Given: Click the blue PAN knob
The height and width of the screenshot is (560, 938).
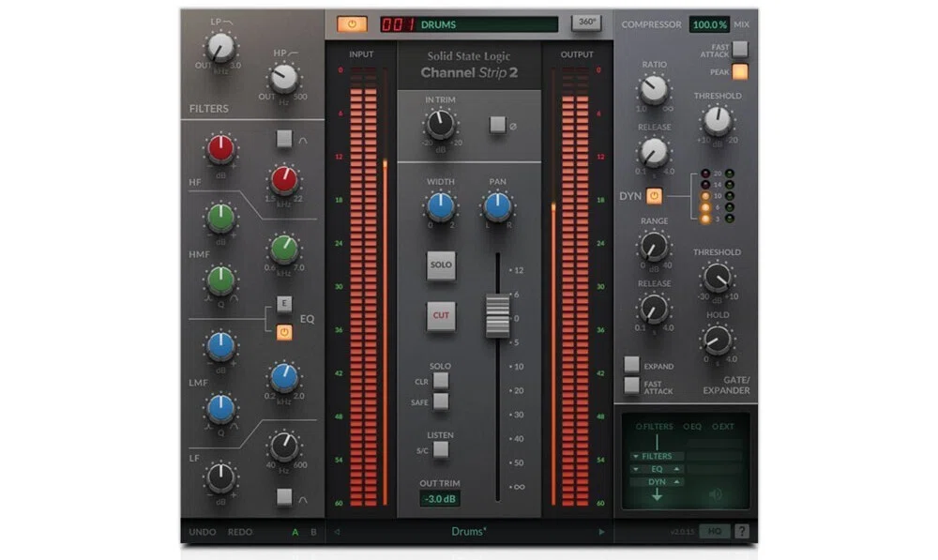Looking at the screenshot, I should point(497,206).
